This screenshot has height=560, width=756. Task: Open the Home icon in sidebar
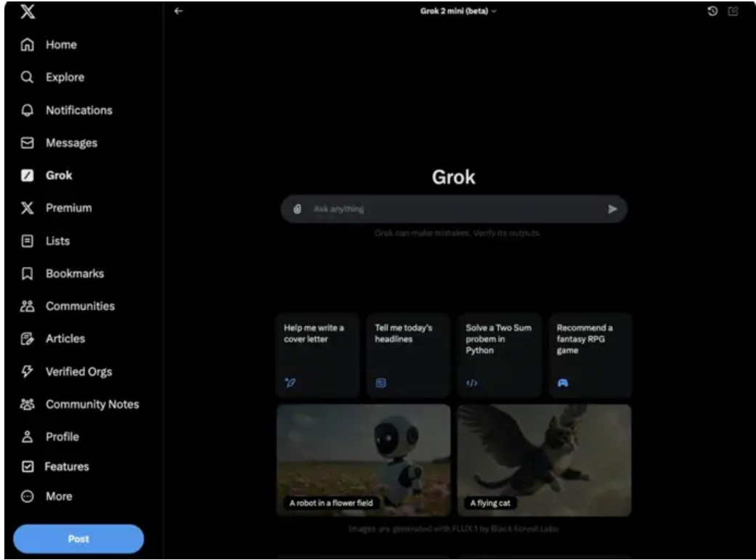coord(28,44)
